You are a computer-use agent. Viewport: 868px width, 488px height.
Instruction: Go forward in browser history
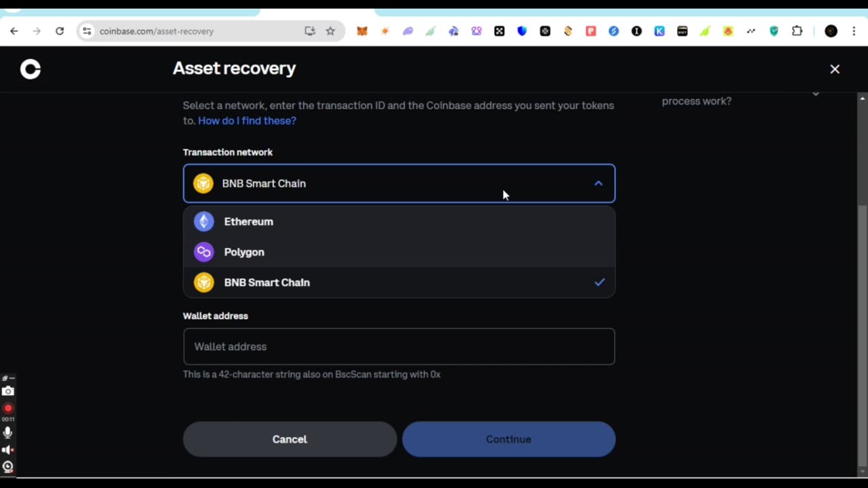pyautogui.click(x=37, y=31)
